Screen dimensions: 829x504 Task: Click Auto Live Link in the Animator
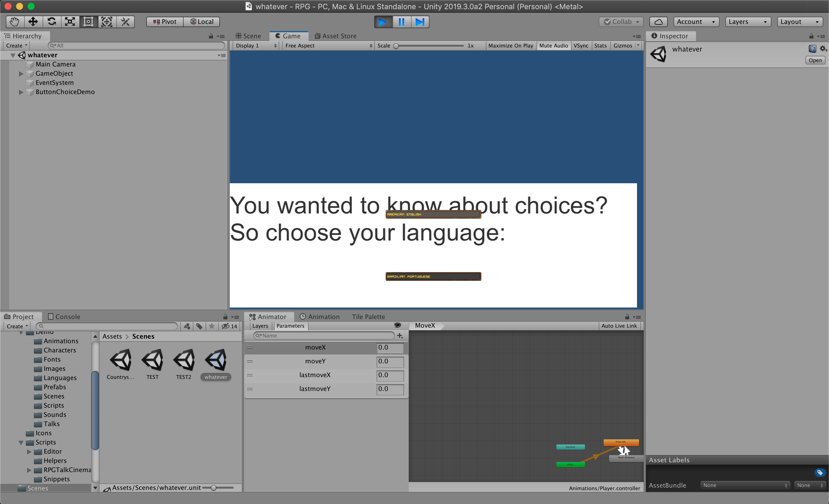coord(619,325)
